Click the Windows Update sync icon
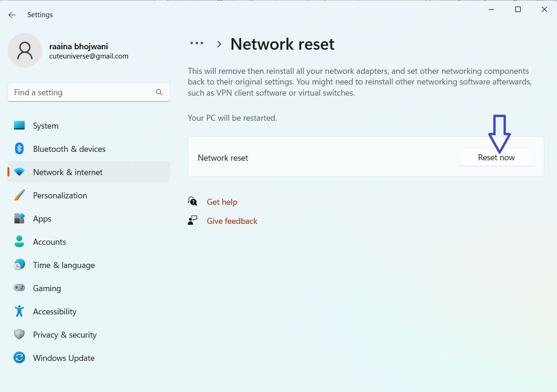Viewport: 557px width, 392px height. [19, 358]
